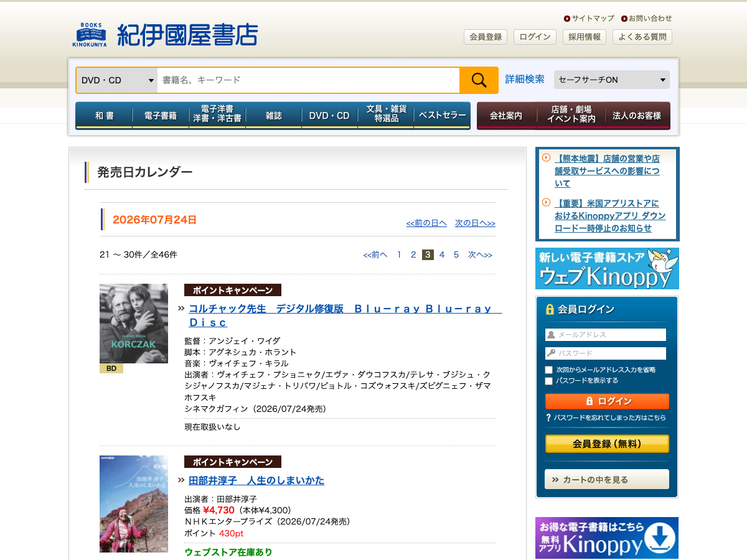Click the 会員登録 header button
Screen dimensions: 747x560
click(486, 37)
